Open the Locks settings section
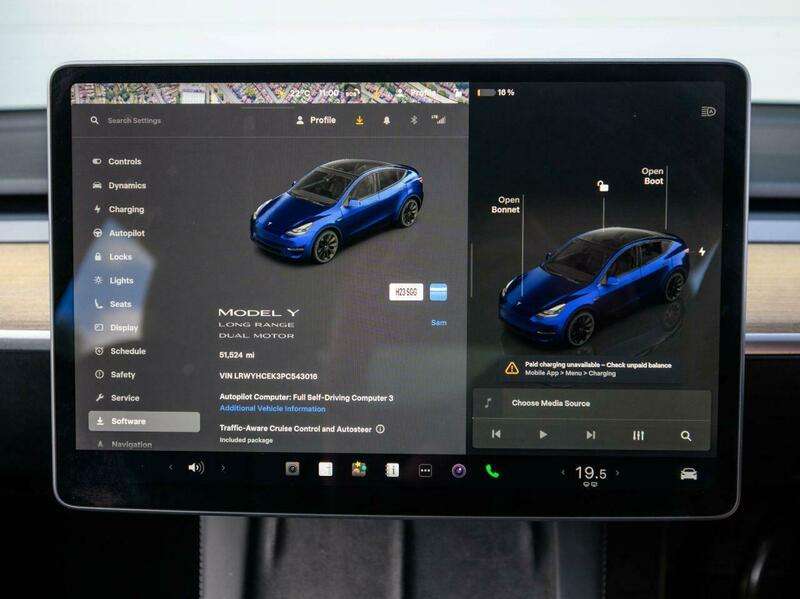The image size is (800, 599). coord(113,257)
